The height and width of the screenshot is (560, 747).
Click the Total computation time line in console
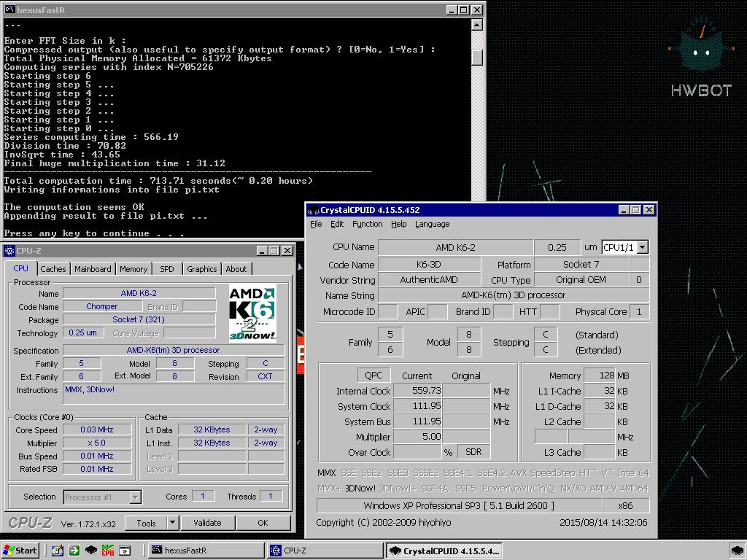click(x=158, y=181)
